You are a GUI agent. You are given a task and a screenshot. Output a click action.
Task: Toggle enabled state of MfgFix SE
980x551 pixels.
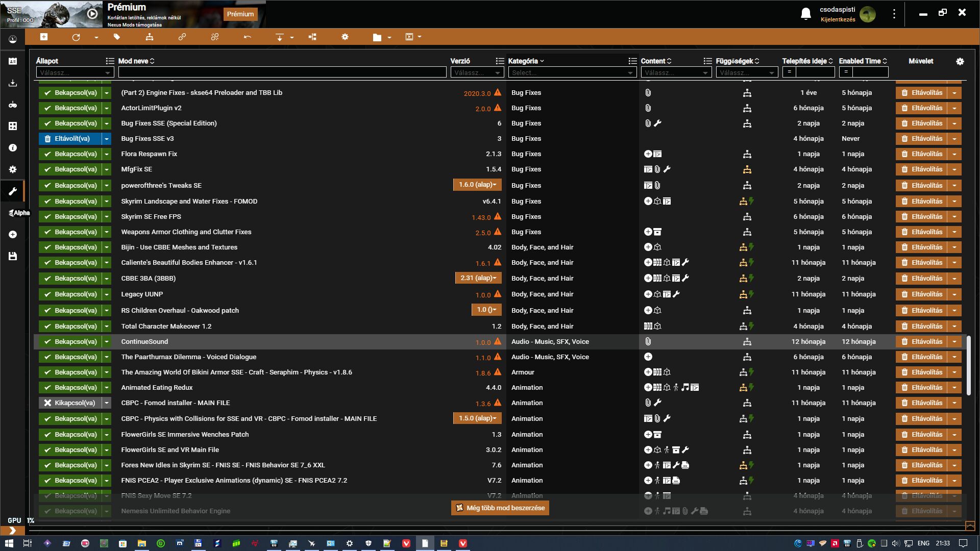coord(70,169)
